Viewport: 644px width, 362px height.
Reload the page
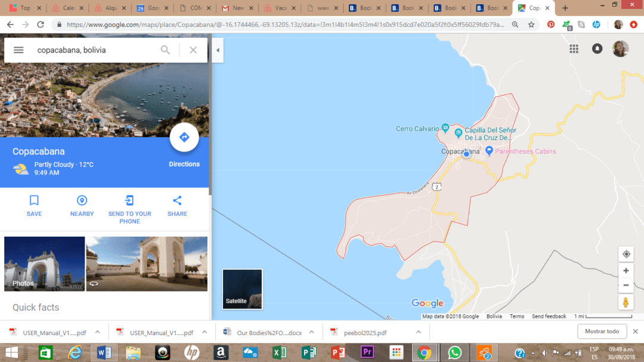pyautogui.click(x=41, y=24)
